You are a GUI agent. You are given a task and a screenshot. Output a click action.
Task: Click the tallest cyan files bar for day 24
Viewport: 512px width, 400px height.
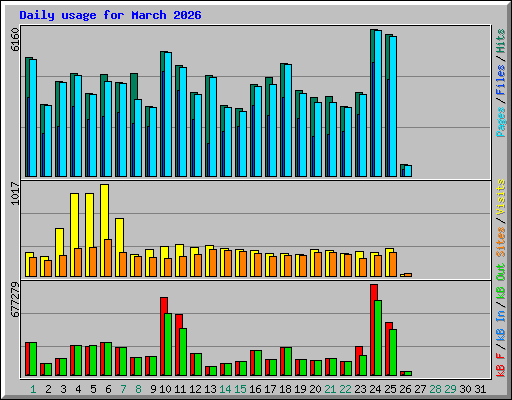pos(378,103)
